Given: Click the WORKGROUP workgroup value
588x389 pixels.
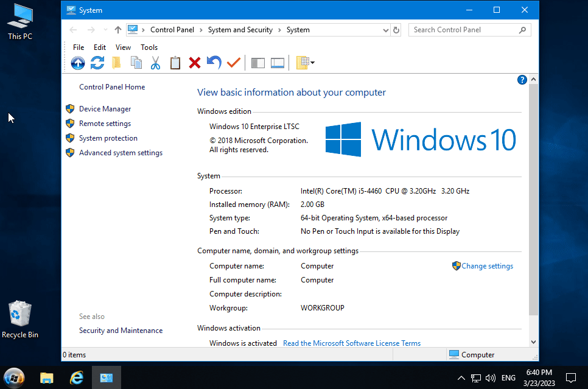Looking at the screenshot, I should point(323,308).
